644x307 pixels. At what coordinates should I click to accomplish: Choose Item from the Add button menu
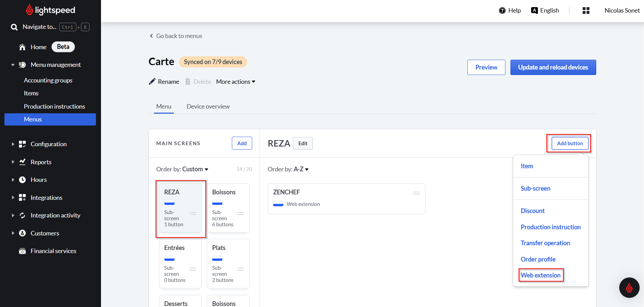pos(527,166)
